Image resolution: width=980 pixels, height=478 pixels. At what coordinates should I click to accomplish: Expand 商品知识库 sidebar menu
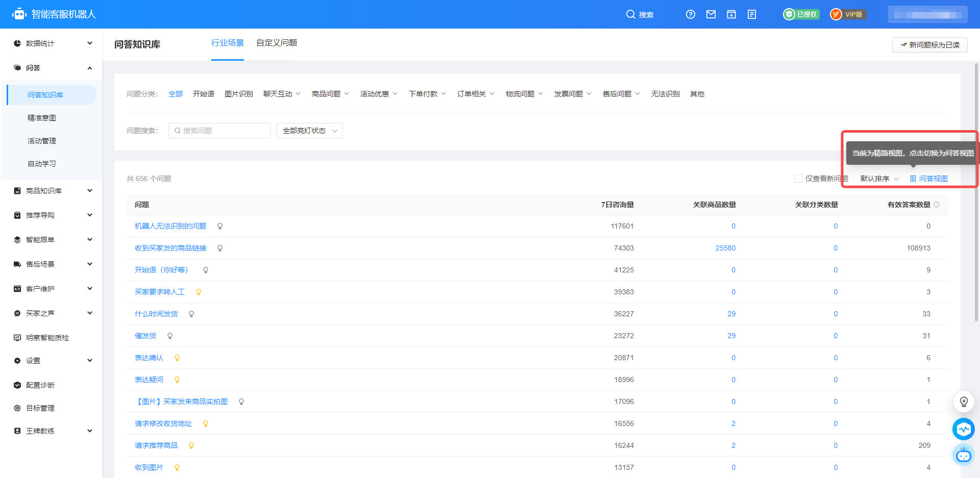(53, 191)
